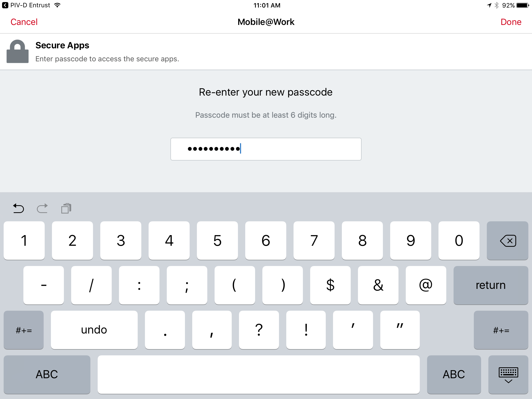Switch to letters with left ABC key
The width and height of the screenshot is (532, 399).
pos(47,375)
